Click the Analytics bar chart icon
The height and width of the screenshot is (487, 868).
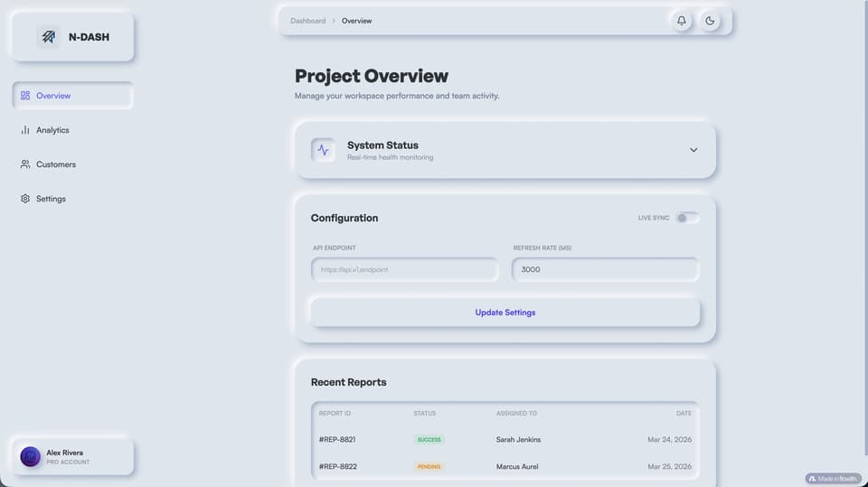pyautogui.click(x=25, y=130)
